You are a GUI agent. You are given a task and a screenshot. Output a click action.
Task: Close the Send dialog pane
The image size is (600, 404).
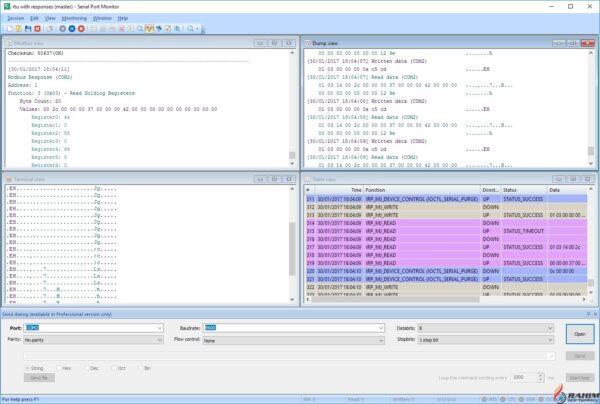(595, 314)
